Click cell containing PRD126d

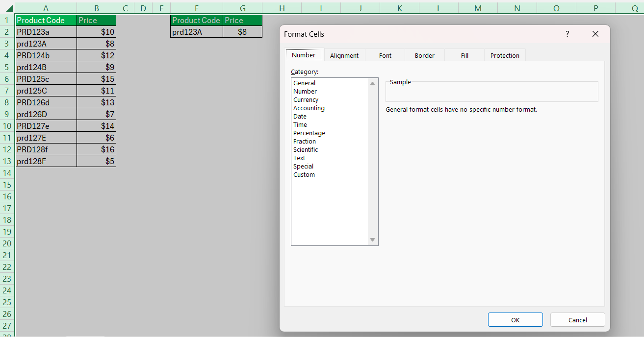(46, 102)
